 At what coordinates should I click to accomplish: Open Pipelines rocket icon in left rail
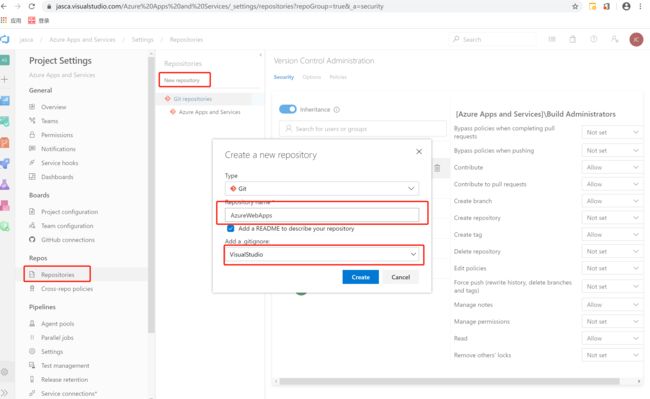pyautogui.click(x=5, y=163)
